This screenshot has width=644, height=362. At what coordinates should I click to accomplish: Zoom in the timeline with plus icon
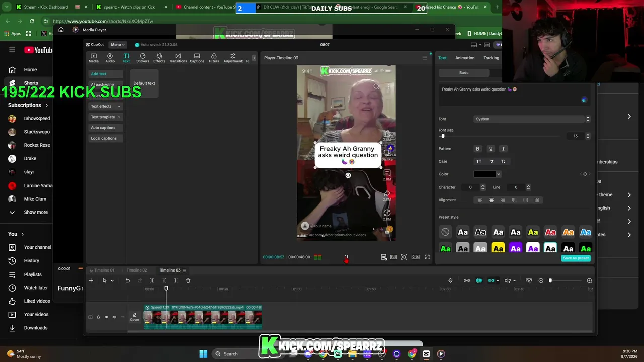click(x=589, y=280)
